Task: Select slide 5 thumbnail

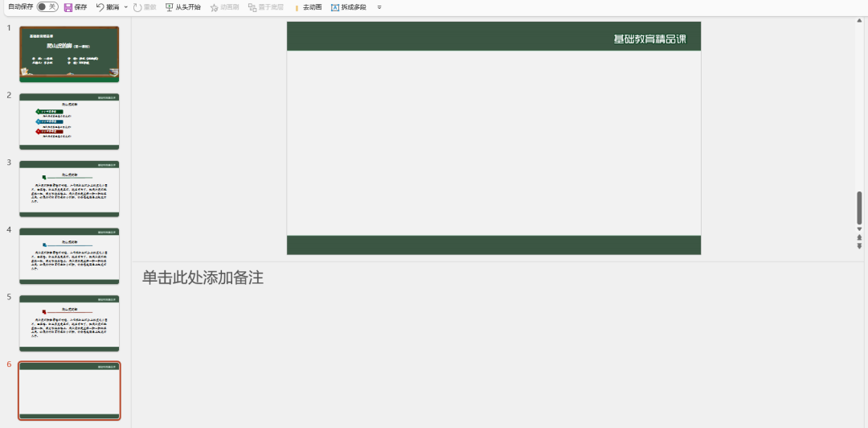Action: tap(69, 323)
